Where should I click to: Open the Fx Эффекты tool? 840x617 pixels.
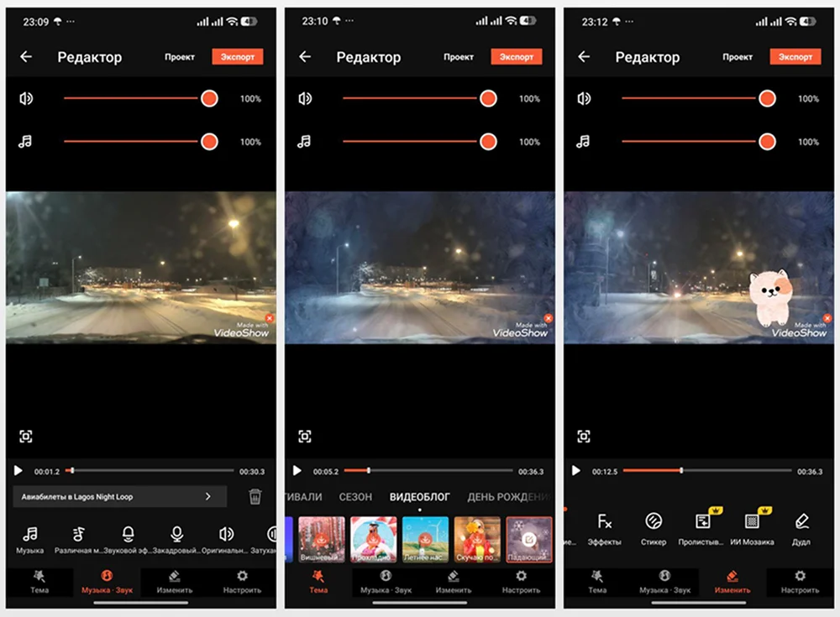pos(604,526)
